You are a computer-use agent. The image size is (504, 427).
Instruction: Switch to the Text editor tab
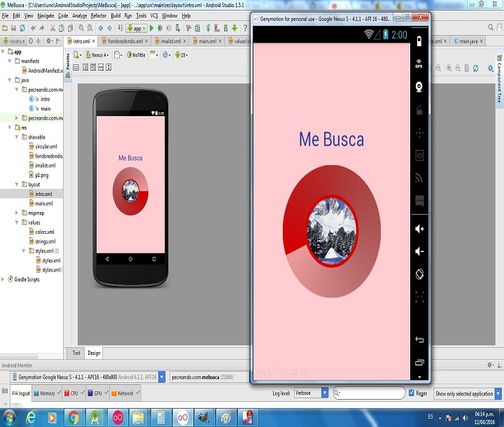[76, 353]
